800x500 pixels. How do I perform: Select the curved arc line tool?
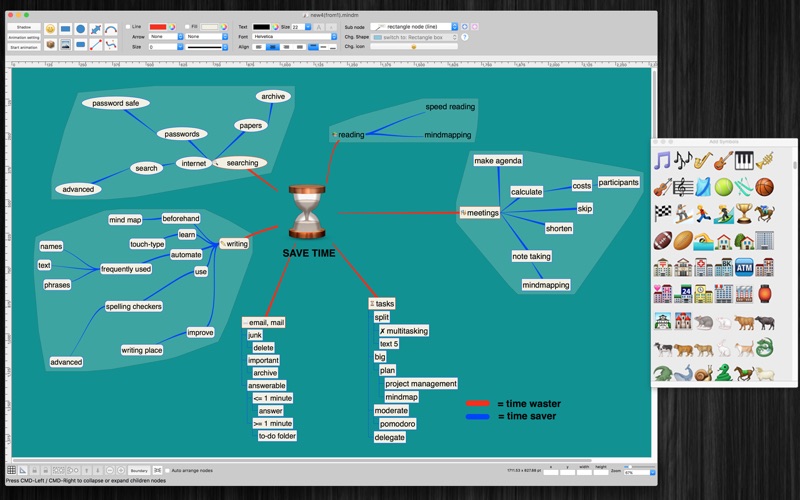pyautogui.click(x=111, y=29)
